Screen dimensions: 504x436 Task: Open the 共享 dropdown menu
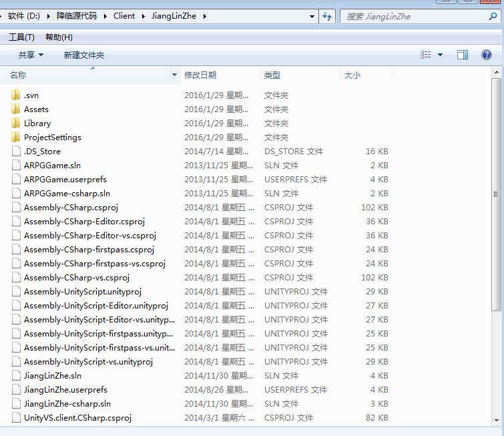pyautogui.click(x=31, y=55)
